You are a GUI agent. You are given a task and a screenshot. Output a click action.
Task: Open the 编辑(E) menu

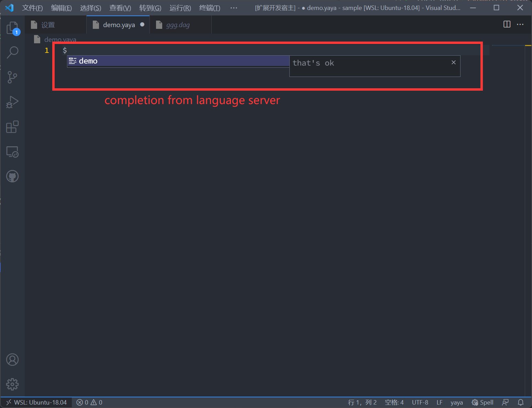62,8
